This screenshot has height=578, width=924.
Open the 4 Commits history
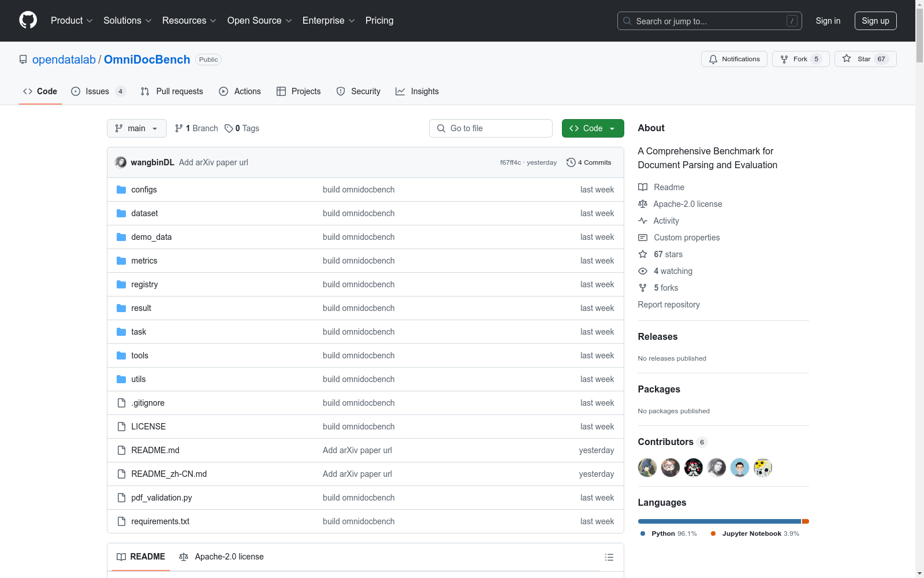pyautogui.click(x=589, y=162)
